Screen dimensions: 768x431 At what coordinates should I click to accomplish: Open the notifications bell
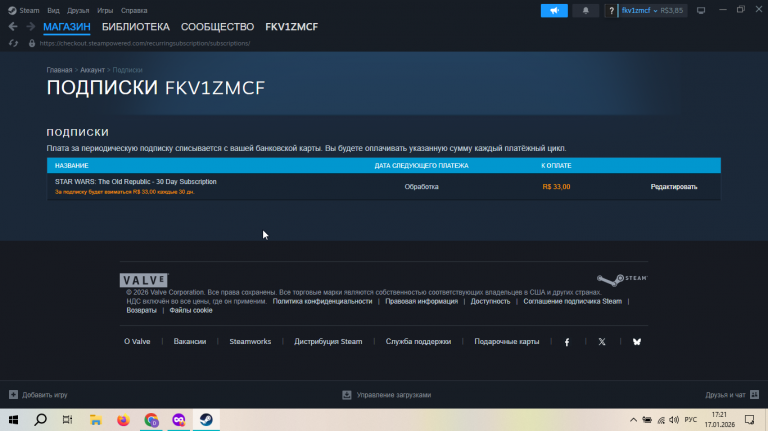(585, 10)
